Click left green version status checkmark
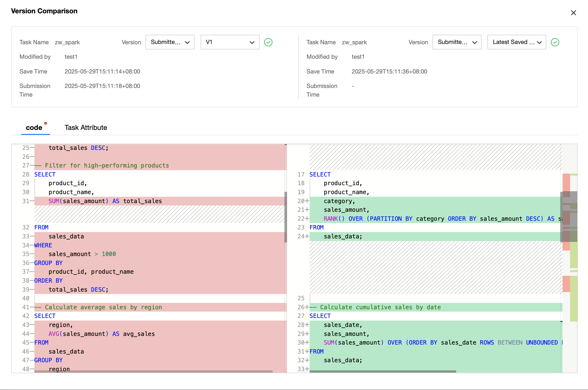The height and width of the screenshot is (390, 588). click(x=268, y=42)
